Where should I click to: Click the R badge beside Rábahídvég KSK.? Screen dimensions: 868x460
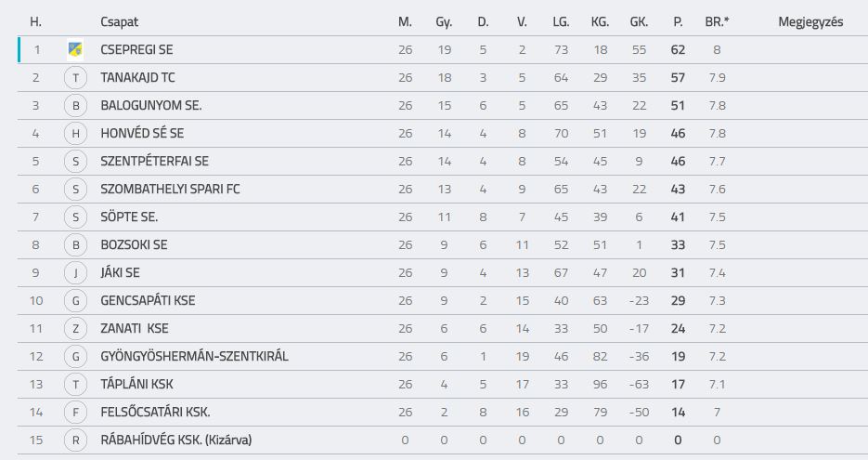tap(76, 440)
